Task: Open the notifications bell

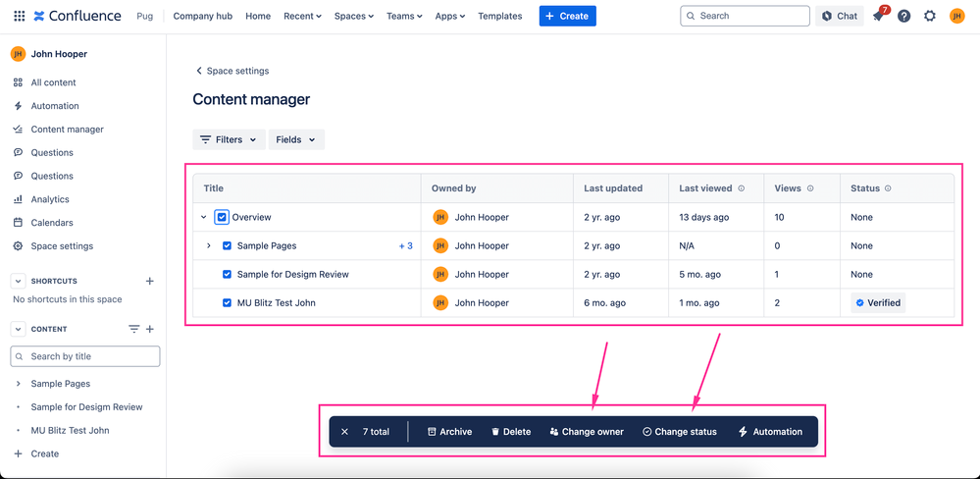Action: (x=879, y=16)
